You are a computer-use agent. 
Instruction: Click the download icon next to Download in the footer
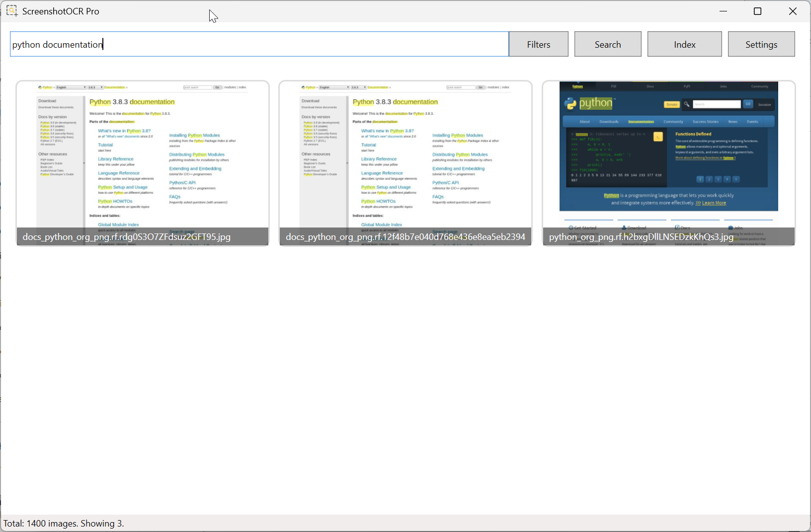[624, 228]
